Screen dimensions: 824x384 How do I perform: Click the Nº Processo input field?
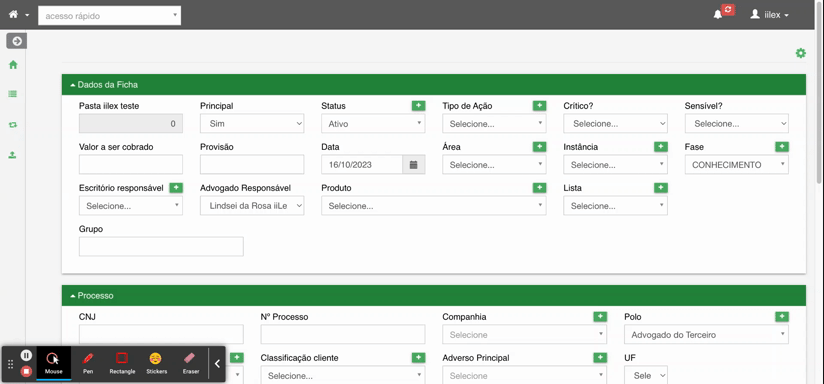coord(343,334)
